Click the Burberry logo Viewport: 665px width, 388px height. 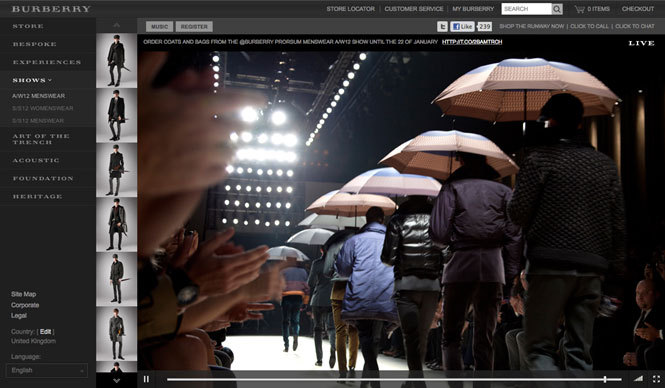51,9
